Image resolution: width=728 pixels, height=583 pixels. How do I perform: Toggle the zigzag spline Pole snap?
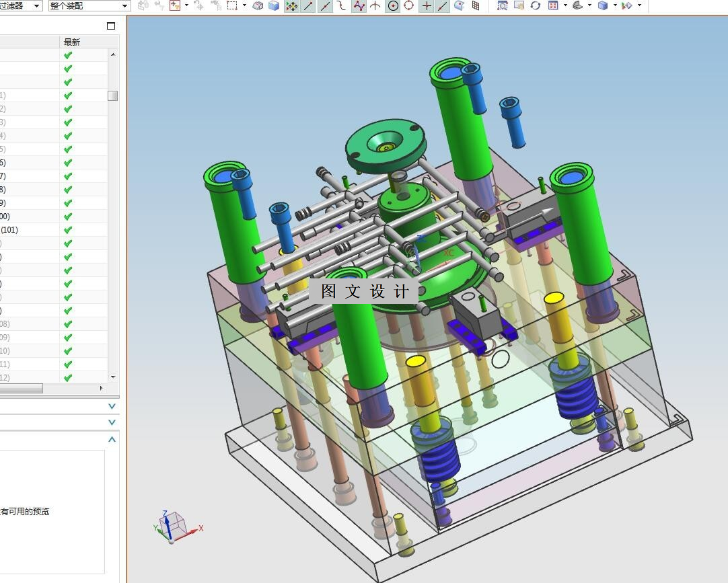359,5
